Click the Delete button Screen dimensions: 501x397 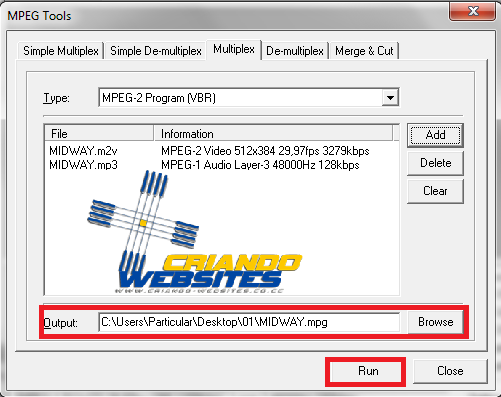435,163
